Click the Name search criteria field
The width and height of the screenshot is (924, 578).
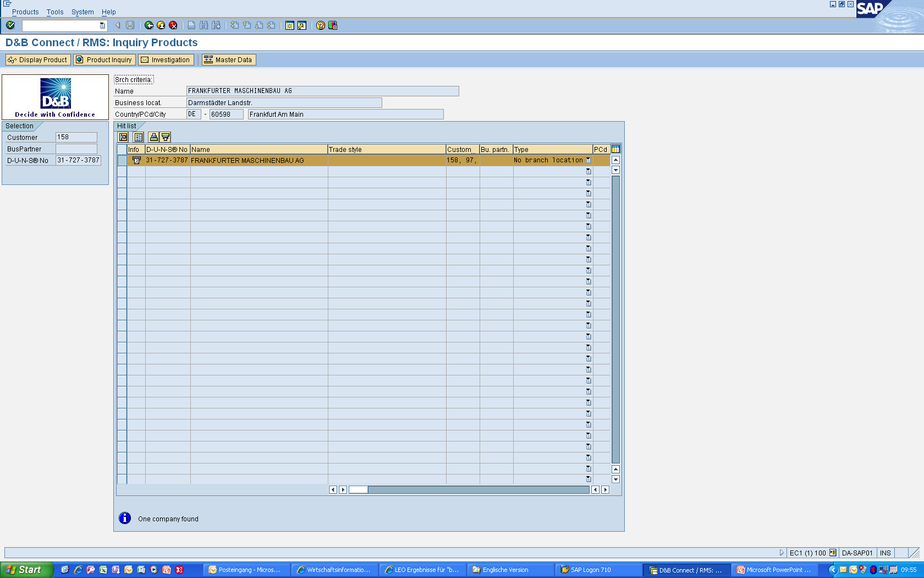pyautogui.click(x=322, y=91)
